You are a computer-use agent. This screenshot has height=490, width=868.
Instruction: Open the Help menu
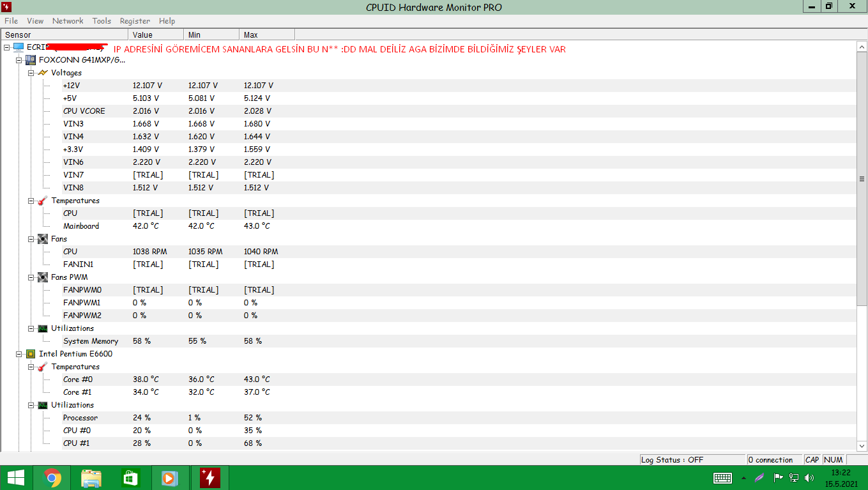(167, 21)
